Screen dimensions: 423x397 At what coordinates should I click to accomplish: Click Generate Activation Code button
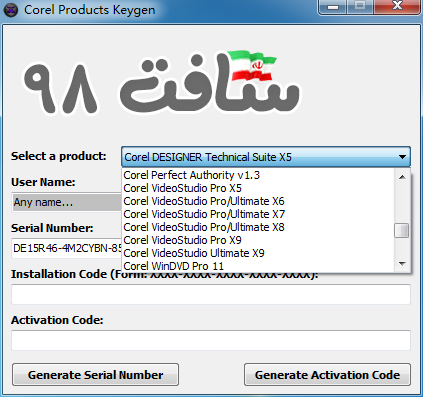327,375
